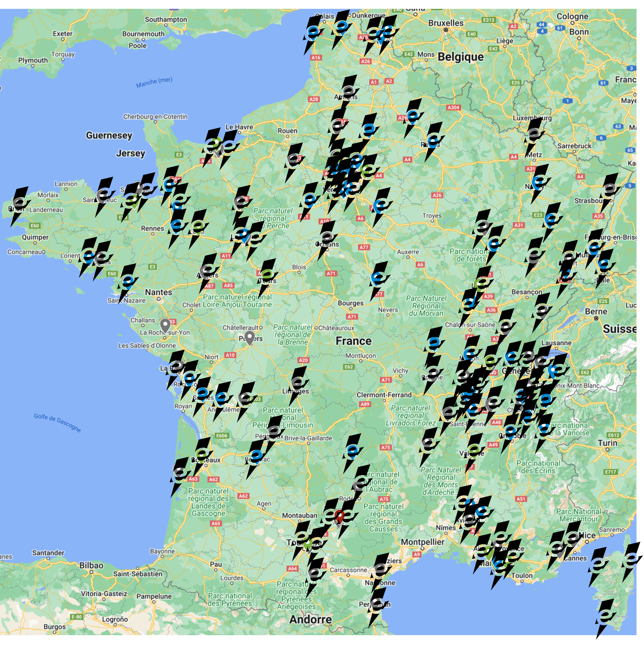Select the "Cologne" city label

(x=572, y=16)
